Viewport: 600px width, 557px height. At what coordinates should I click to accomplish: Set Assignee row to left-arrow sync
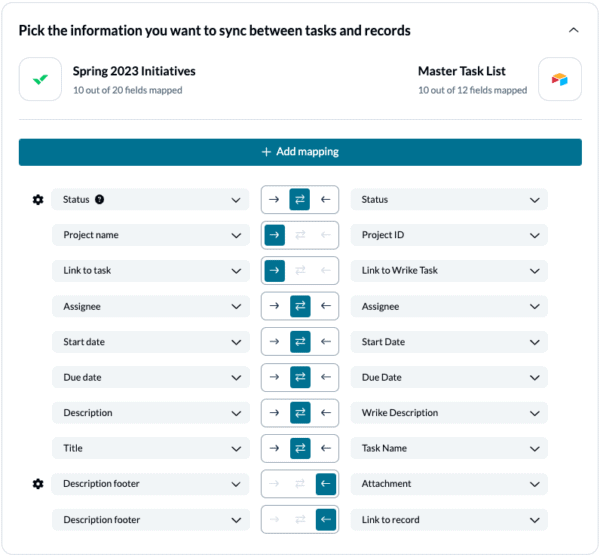coord(325,306)
